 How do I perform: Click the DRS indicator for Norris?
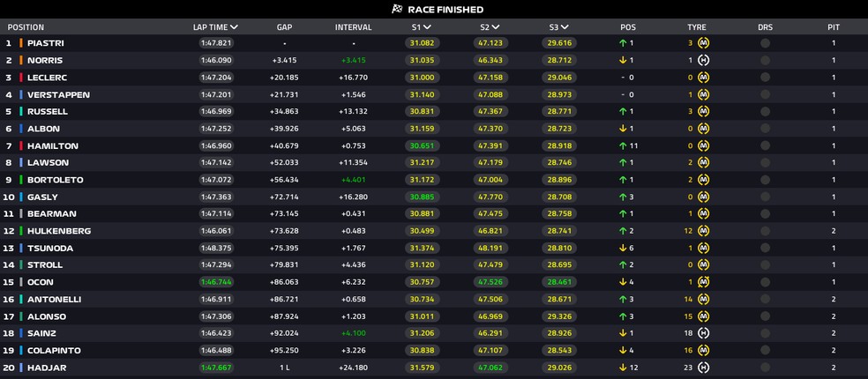click(x=765, y=60)
